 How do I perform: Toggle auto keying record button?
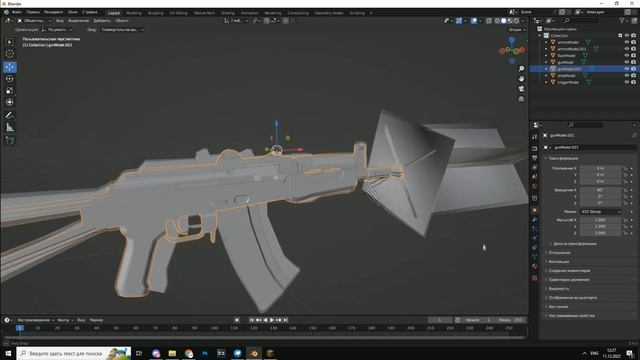click(237, 320)
